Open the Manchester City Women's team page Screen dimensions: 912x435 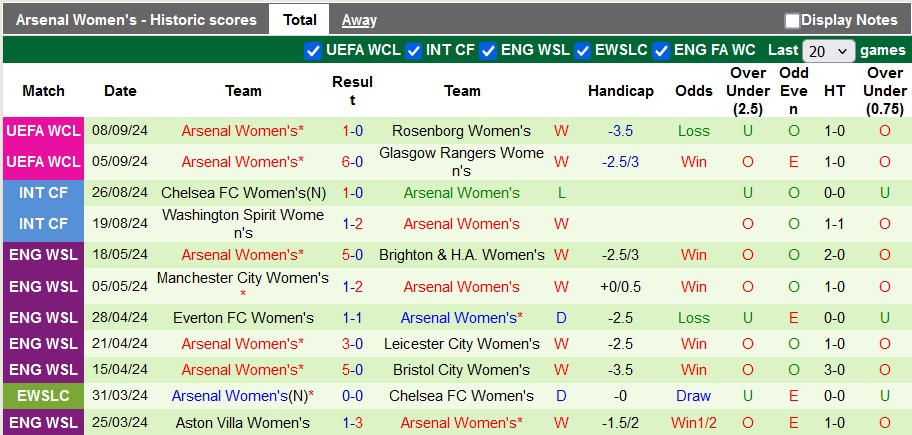[243, 285]
